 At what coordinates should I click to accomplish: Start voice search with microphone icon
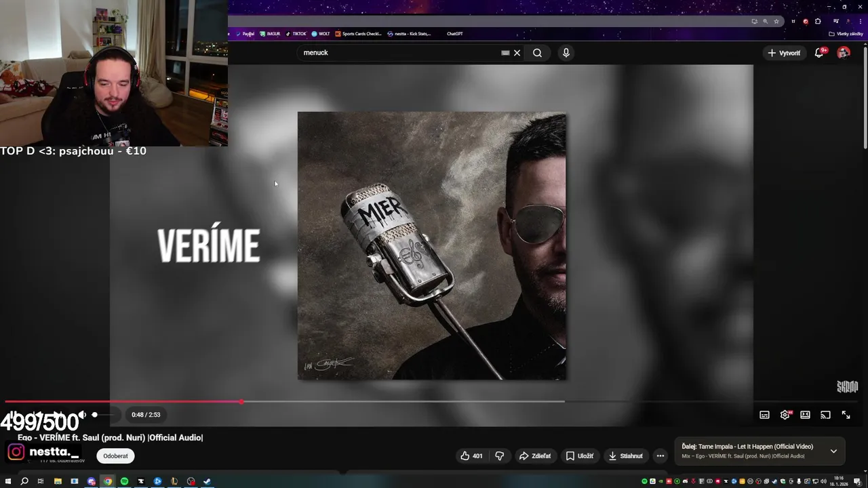click(x=566, y=53)
